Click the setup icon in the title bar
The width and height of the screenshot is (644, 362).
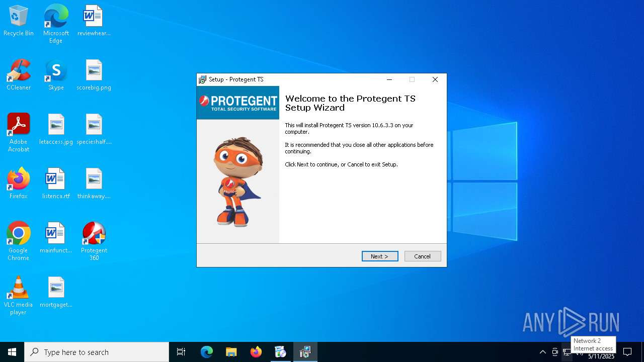203,79
